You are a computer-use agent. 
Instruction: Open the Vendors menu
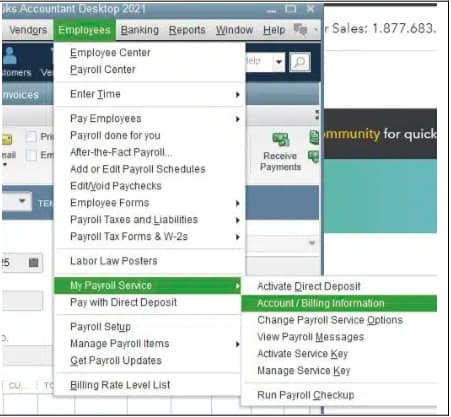(28, 30)
